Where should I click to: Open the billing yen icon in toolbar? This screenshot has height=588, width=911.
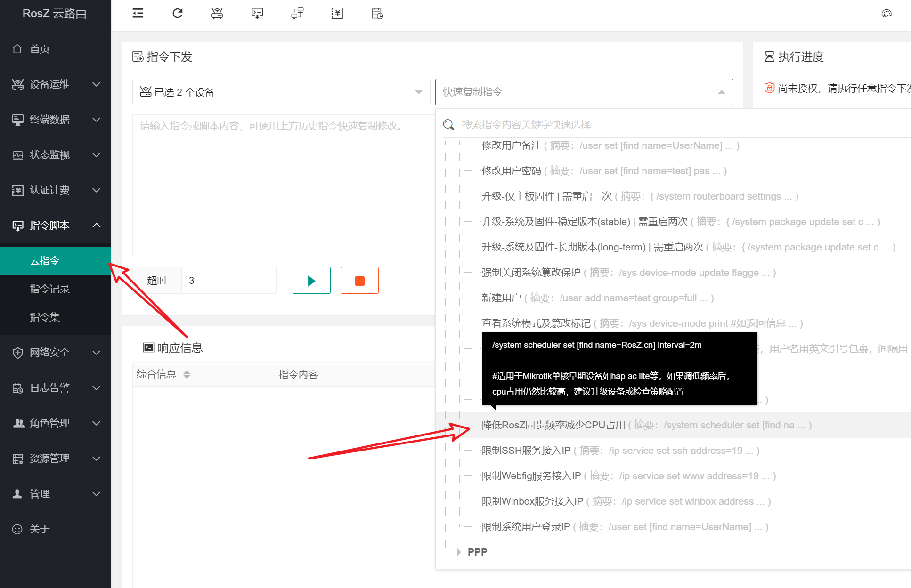pos(337,14)
